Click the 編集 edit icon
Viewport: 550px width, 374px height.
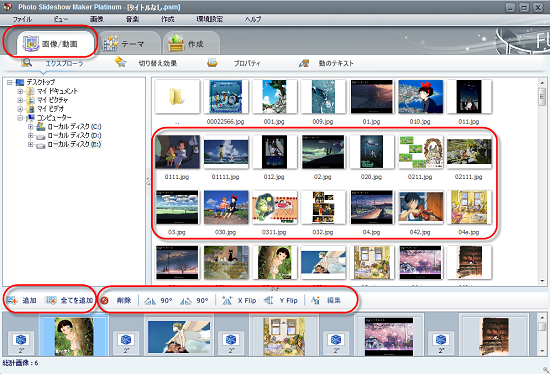(x=315, y=300)
